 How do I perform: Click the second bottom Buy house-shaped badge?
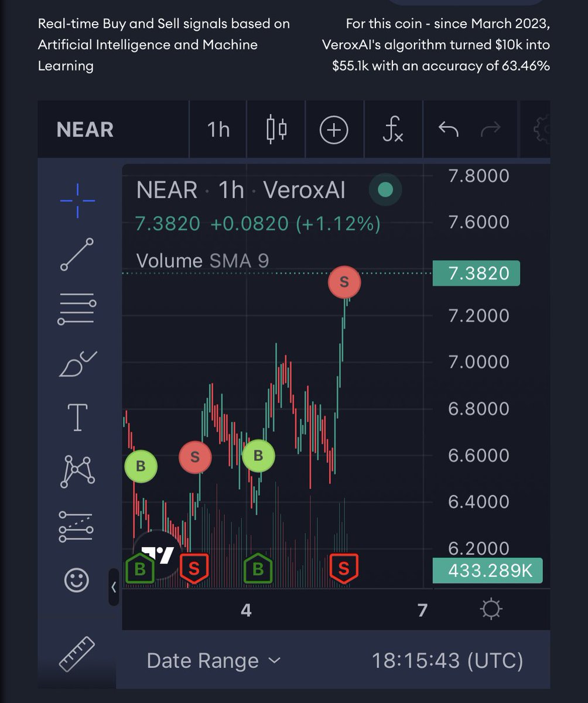[x=258, y=568]
